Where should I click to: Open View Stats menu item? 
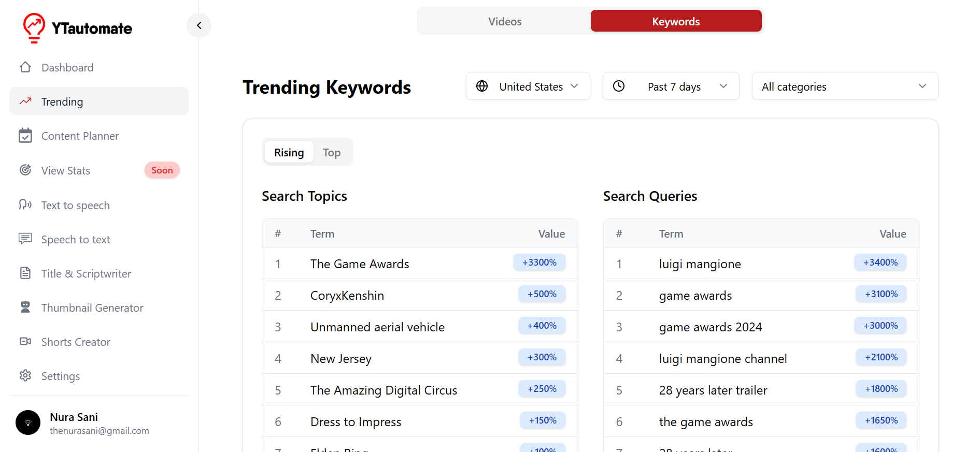(x=99, y=170)
